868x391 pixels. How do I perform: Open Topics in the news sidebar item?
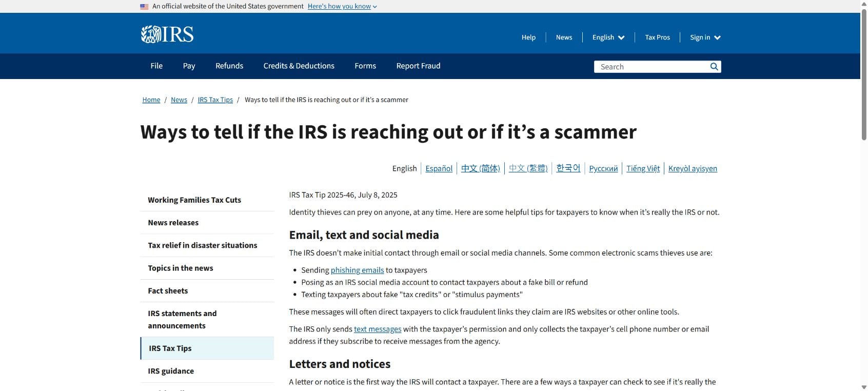coord(207,268)
